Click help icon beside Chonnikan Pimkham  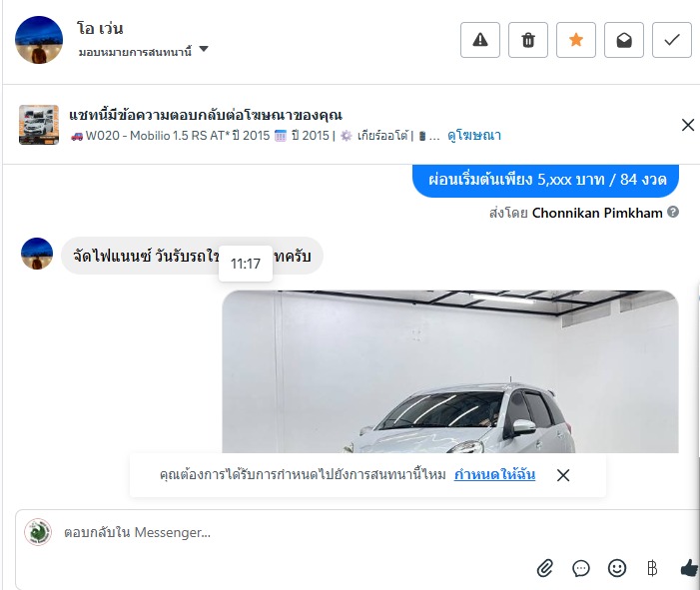point(673,212)
